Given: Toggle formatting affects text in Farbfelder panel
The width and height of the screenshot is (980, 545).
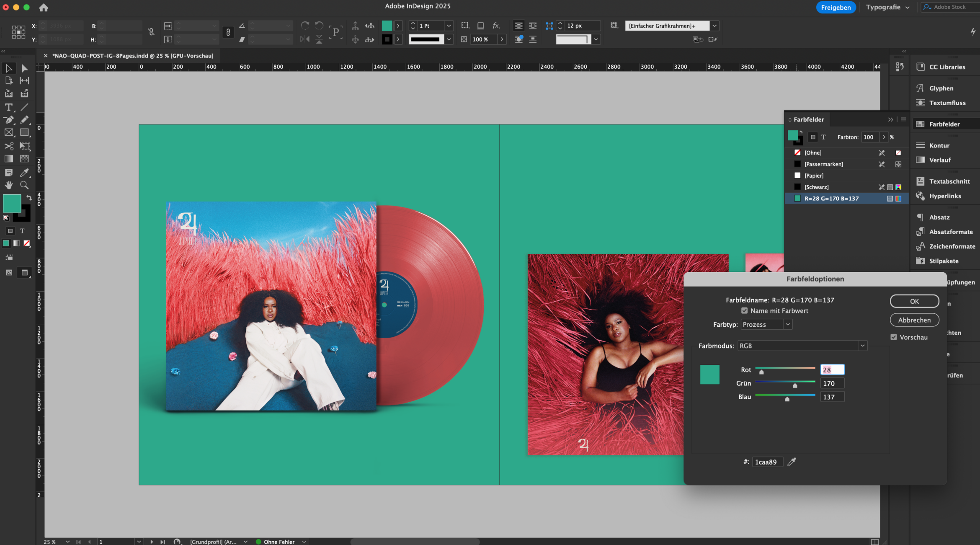Looking at the screenshot, I should point(823,137).
